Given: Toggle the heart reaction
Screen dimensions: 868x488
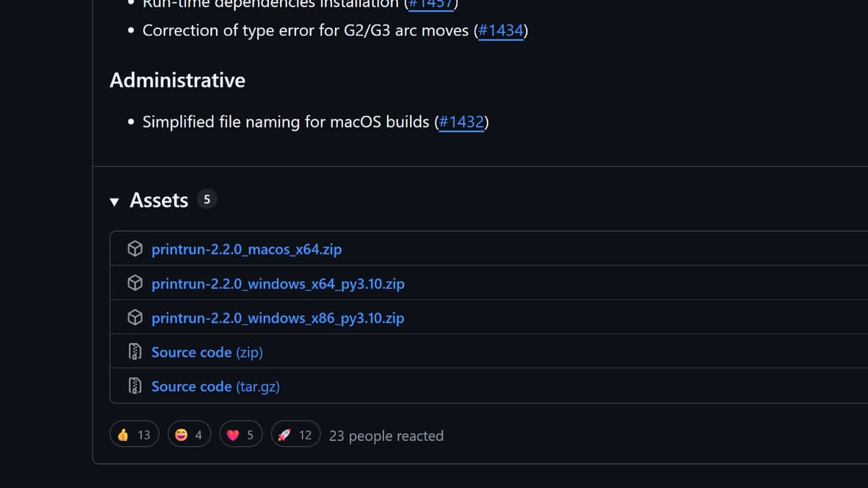Looking at the screenshot, I should [241, 434].
